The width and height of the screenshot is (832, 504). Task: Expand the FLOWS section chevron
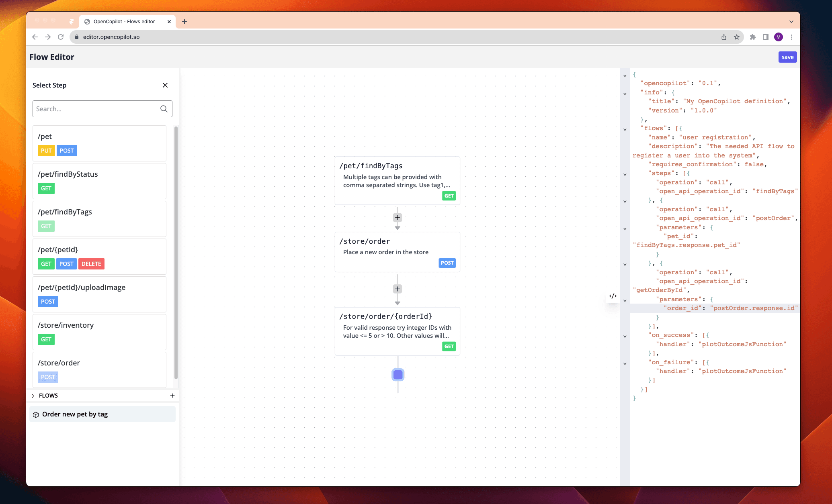tap(33, 396)
